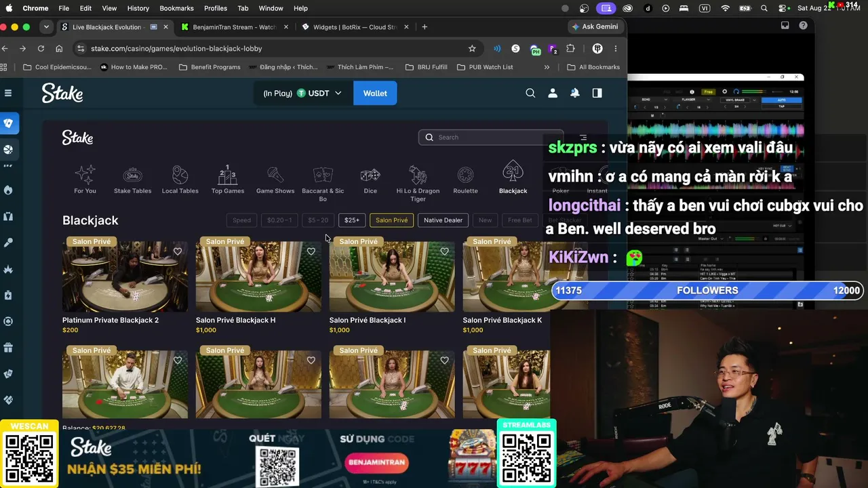This screenshot has height=488, width=868.
Task: Open the Stake sidebar hamburger menu
Action: tap(8, 93)
